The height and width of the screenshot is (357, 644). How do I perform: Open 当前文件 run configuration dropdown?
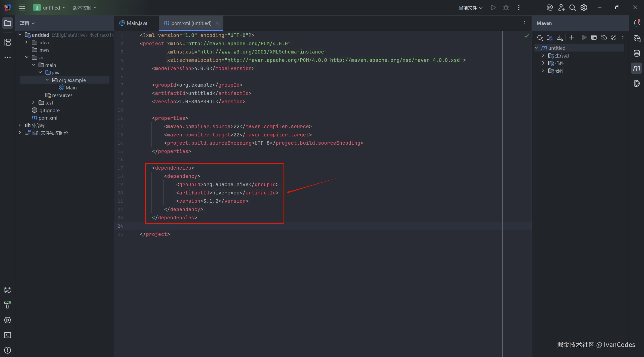470,8
